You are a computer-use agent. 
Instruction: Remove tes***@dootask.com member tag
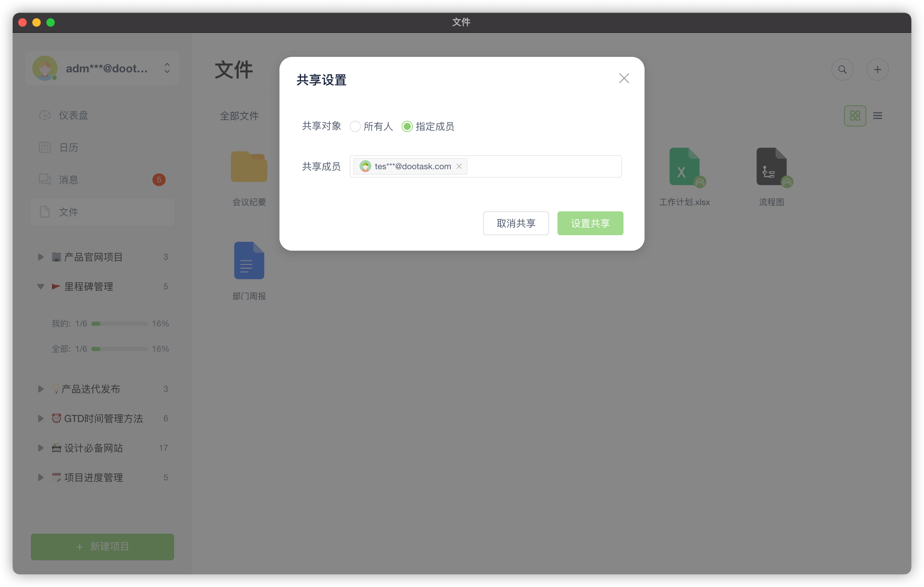click(x=459, y=166)
